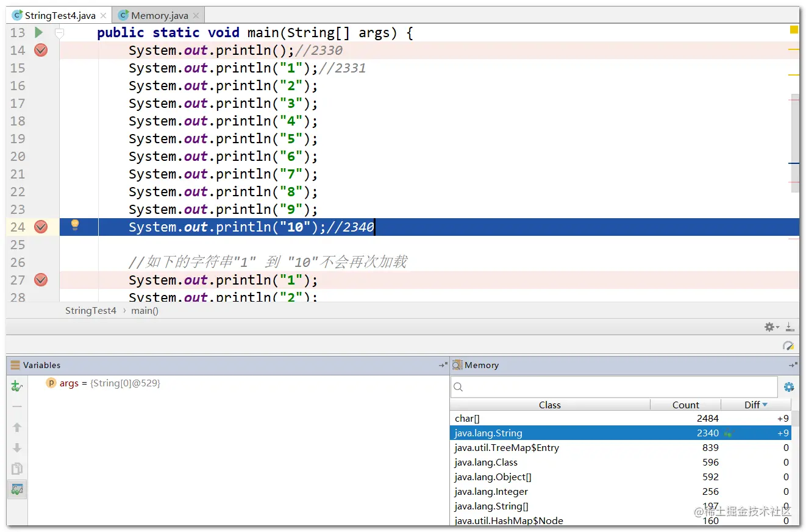
Task: Place cursor on line 15 println("1")
Action: tap(223, 68)
